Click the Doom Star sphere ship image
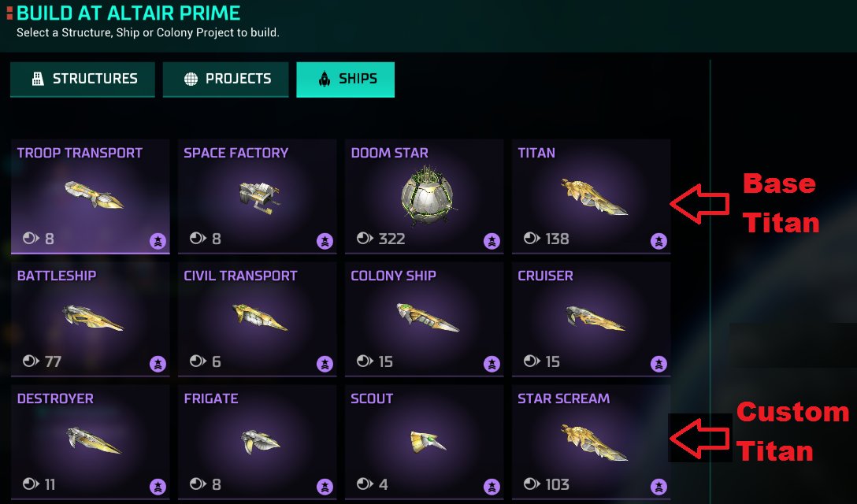 click(x=427, y=195)
